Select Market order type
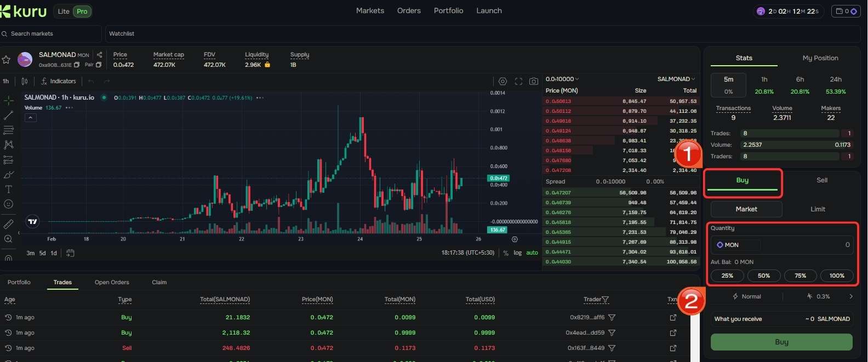This screenshot has height=362, width=868. pyautogui.click(x=746, y=209)
